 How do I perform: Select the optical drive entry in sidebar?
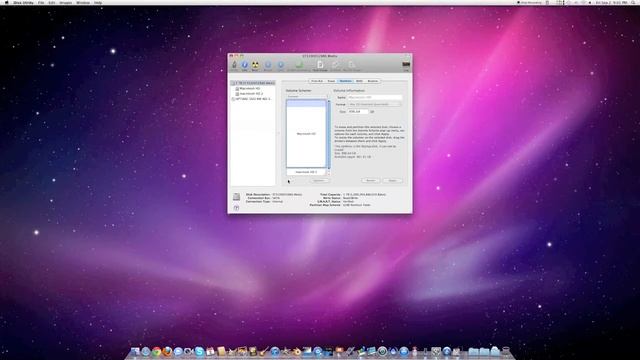(252, 99)
